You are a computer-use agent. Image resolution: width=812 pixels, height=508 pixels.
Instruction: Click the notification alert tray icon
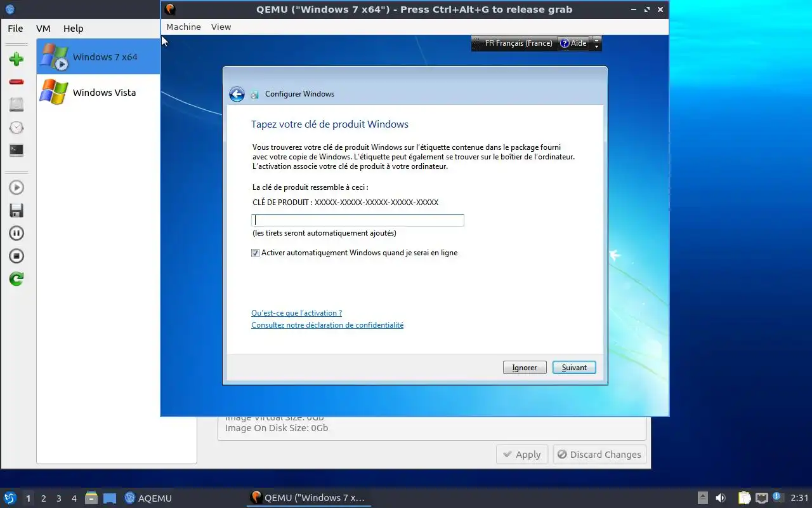(x=778, y=497)
